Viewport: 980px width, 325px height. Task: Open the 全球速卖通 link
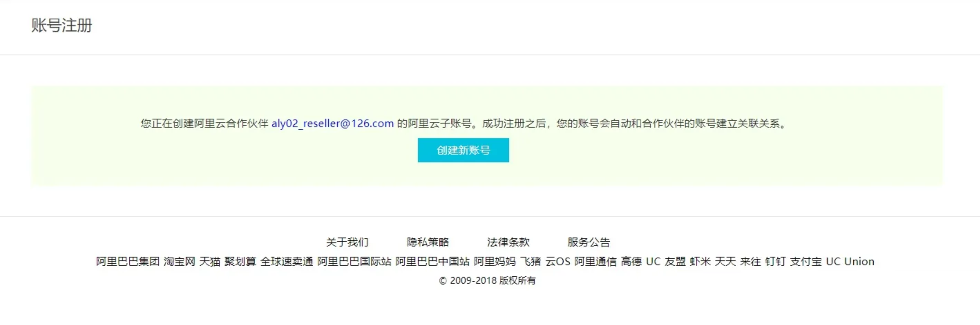pos(286,261)
